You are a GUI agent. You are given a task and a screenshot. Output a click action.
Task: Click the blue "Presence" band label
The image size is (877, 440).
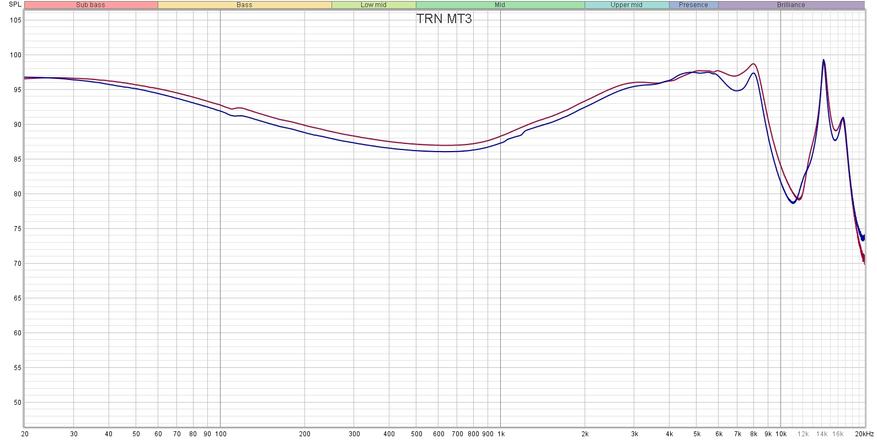694,5
